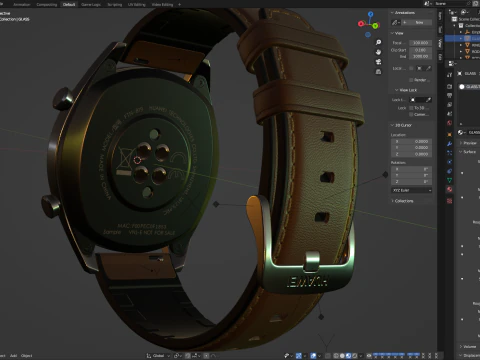This screenshot has width=480, height=360.
Task: Switch to the Compositing workspace tab
Action: coord(47,5)
